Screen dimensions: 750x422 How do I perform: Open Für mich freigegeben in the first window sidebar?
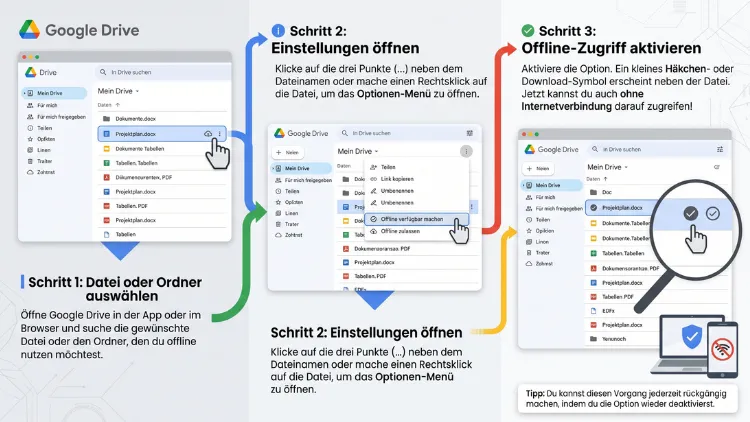click(56, 117)
